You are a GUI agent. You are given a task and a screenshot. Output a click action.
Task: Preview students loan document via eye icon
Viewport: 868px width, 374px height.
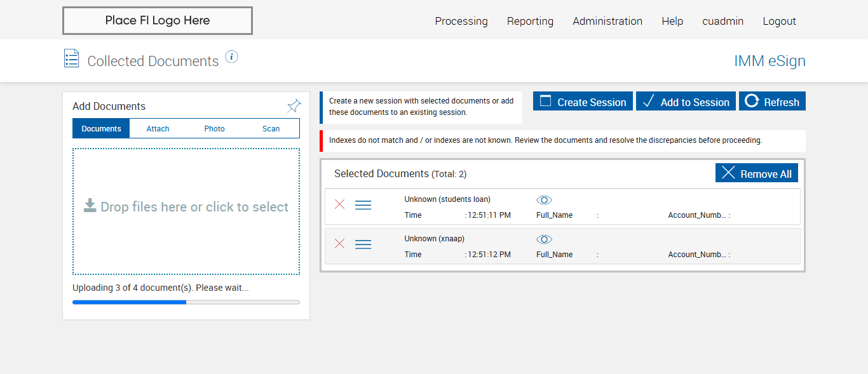[544, 200]
